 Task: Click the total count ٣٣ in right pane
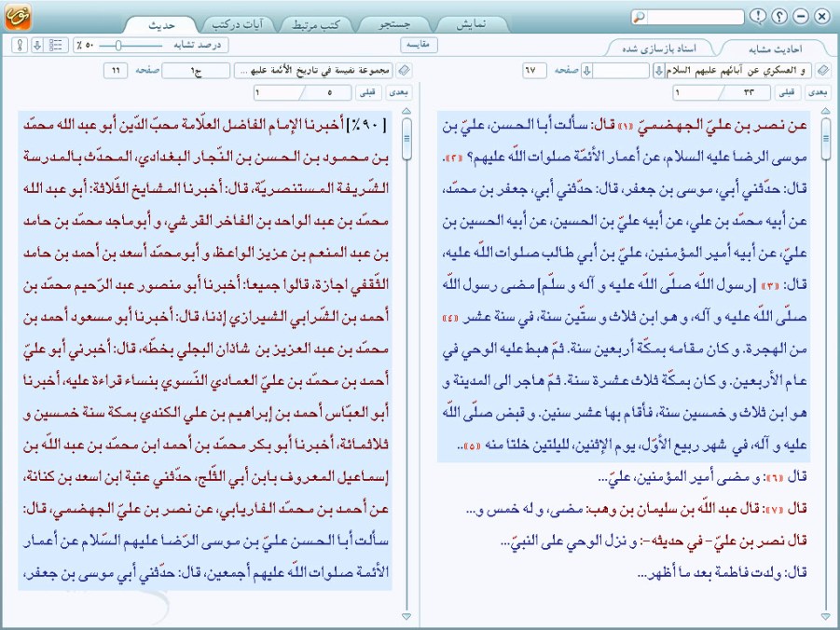click(749, 92)
